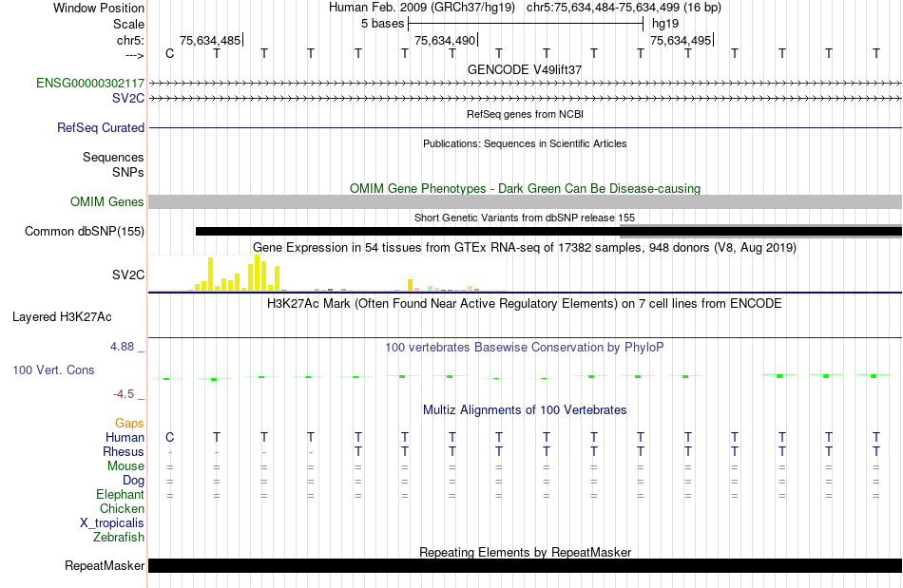
Task: Select the Rhesus species label
Action: tap(124, 451)
